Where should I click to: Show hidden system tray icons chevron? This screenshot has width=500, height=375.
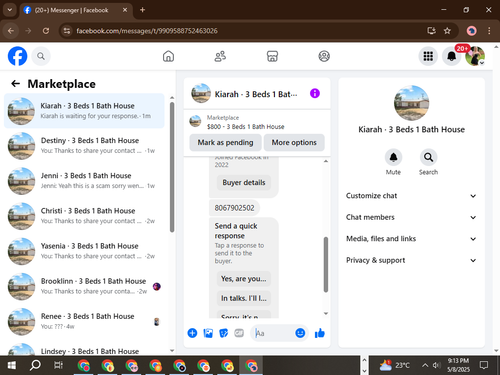[425, 365]
